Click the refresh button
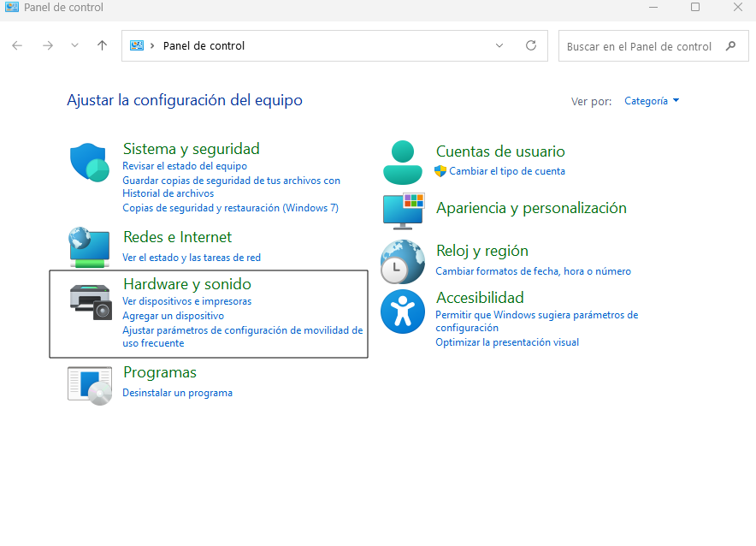The width and height of the screenshot is (756, 546). click(x=530, y=45)
